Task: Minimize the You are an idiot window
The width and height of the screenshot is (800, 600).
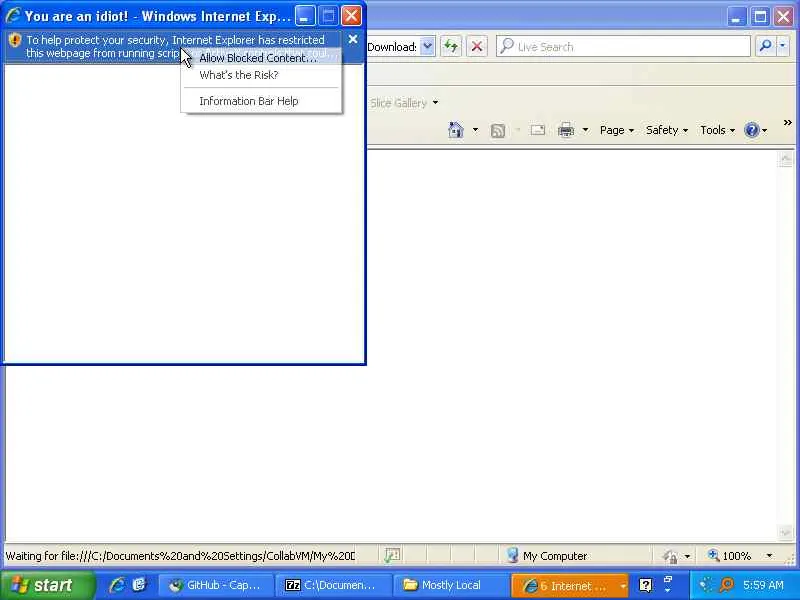Action: point(305,16)
